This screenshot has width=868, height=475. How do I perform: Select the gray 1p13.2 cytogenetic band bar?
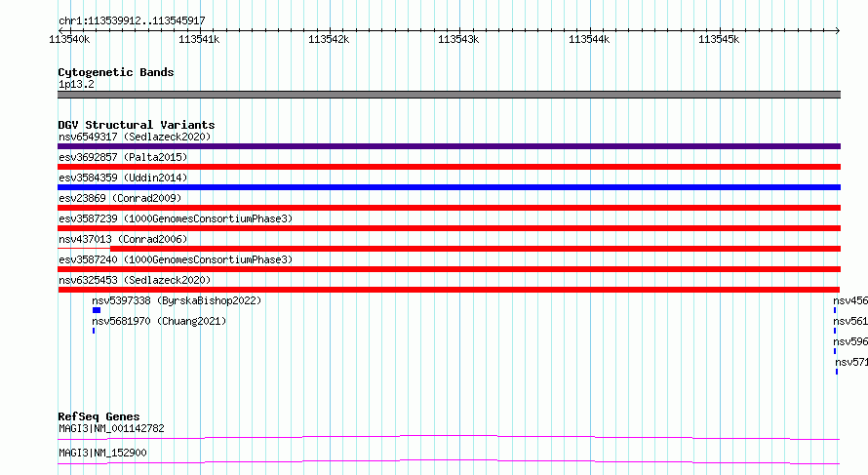(x=449, y=95)
